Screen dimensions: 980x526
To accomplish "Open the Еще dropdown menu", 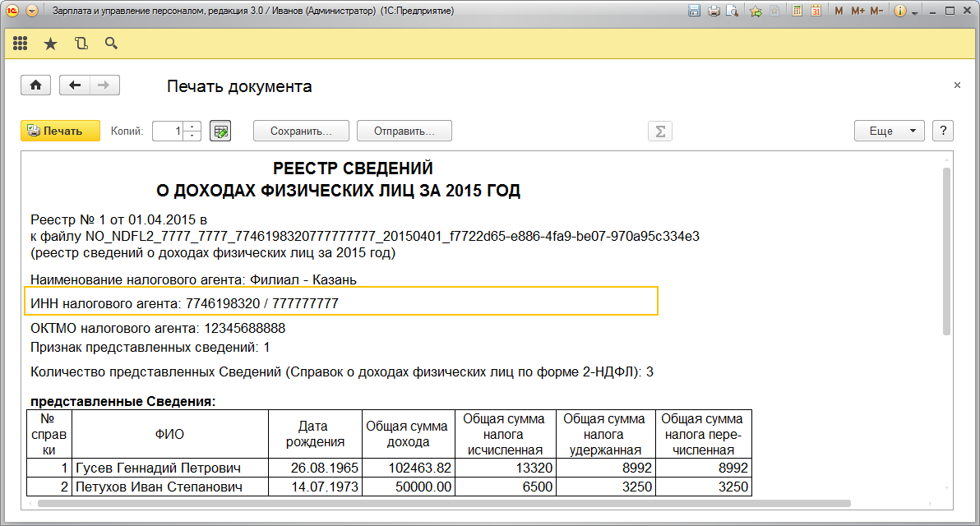I will click(x=890, y=131).
